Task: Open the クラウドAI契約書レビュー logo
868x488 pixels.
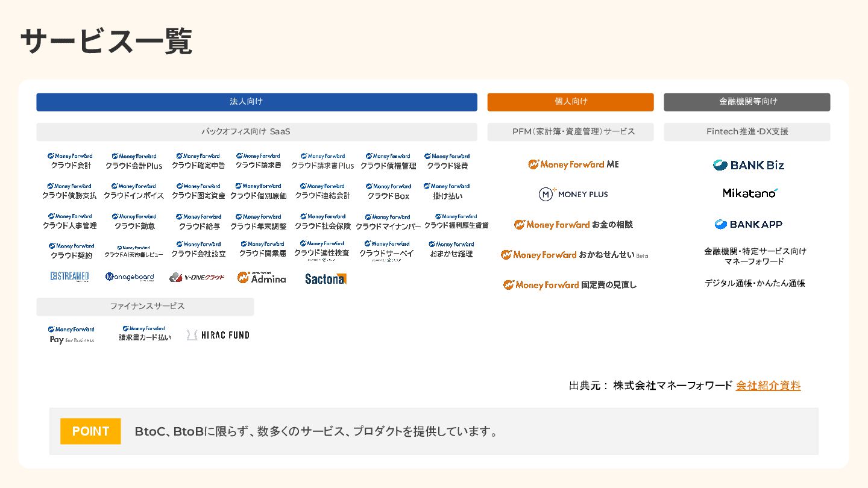Action: coord(134,251)
